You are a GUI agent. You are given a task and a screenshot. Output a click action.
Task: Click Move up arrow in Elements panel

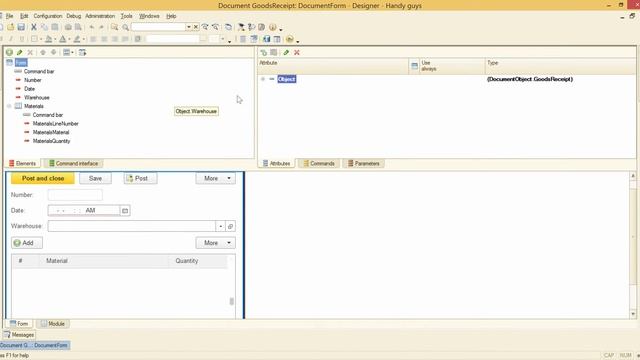pyautogui.click(x=43, y=52)
